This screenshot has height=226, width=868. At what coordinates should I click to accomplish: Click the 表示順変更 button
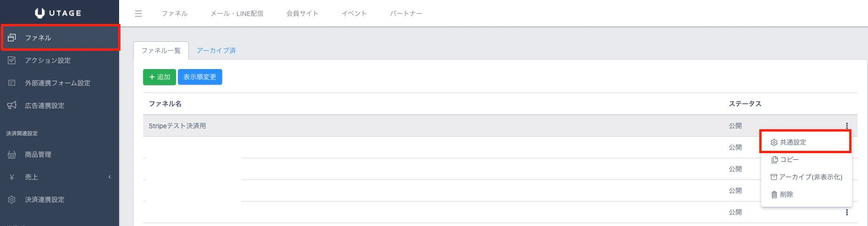200,77
